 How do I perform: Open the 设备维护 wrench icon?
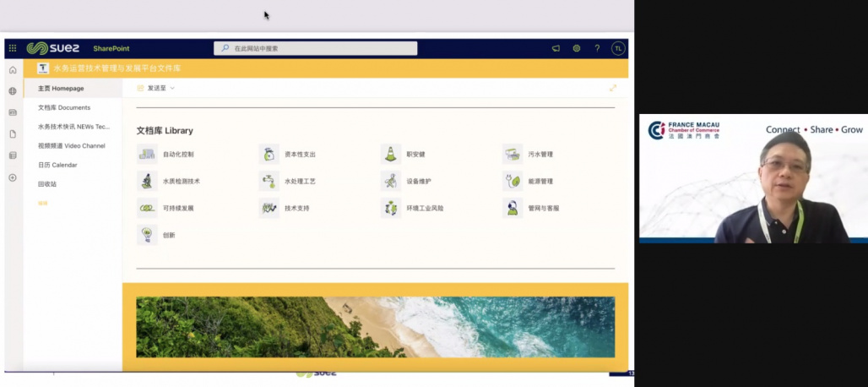[391, 181]
